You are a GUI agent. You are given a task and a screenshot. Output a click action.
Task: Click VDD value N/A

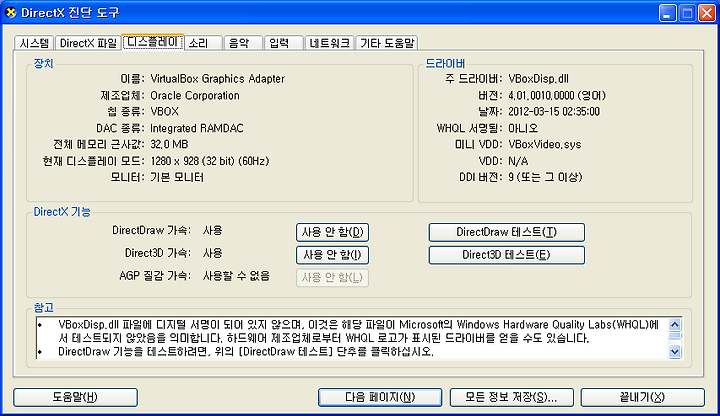click(518, 161)
